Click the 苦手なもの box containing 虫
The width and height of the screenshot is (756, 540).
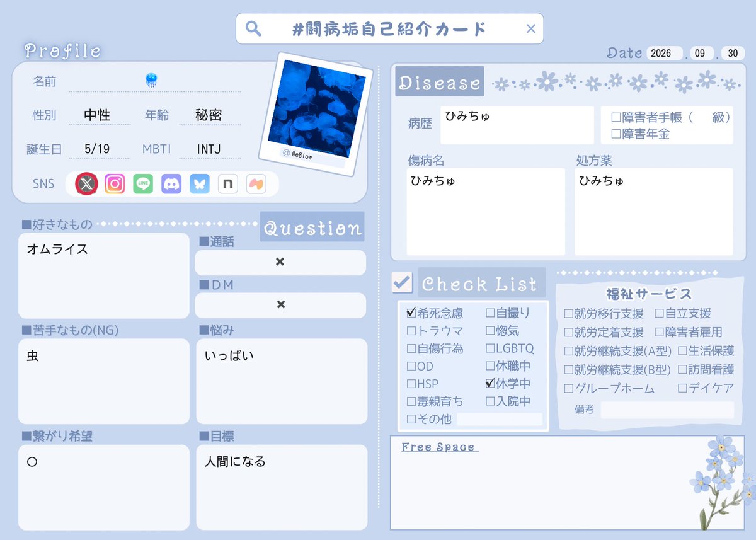104,381
